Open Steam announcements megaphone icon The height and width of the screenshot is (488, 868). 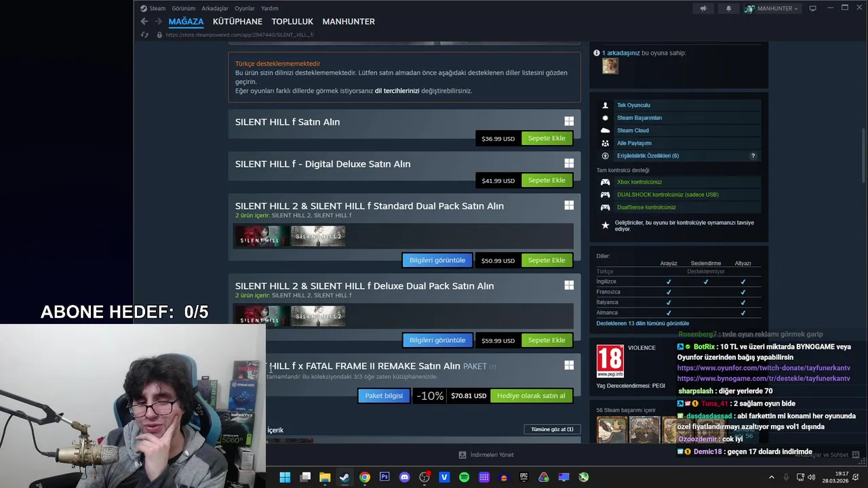[703, 8]
